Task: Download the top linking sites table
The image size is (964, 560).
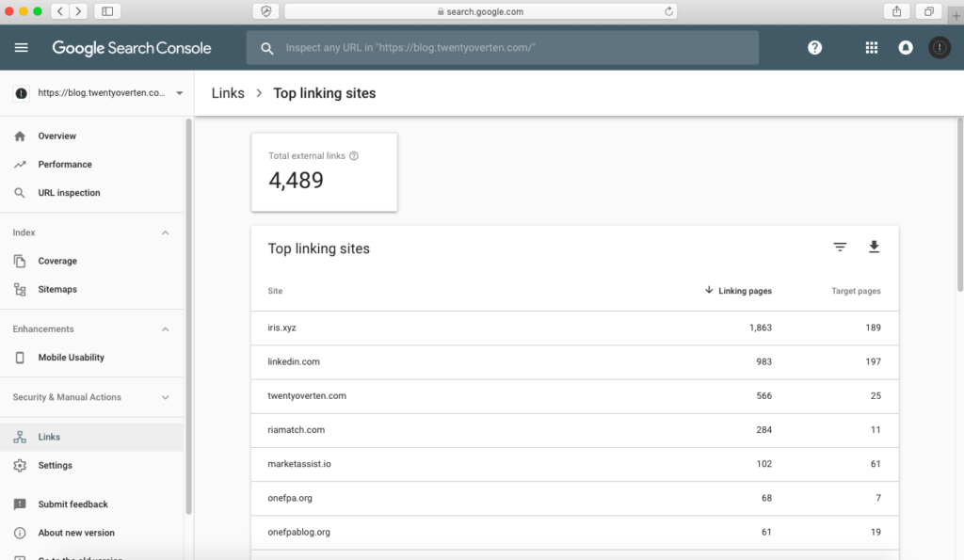Action: [x=874, y=247]
